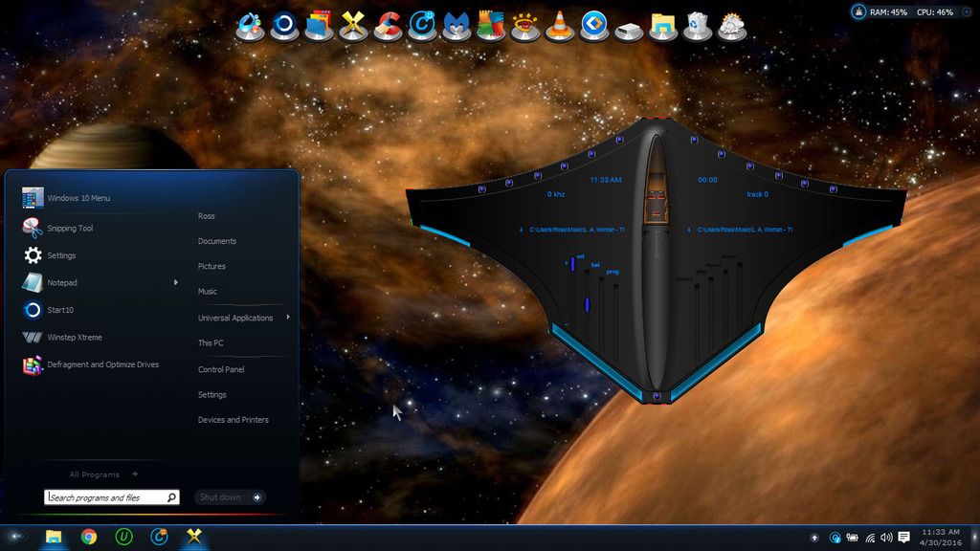The height and width of the screenshot is (551, 980).
Task: Click the track 0 readout on the player
Action: (x=758, y=194)
